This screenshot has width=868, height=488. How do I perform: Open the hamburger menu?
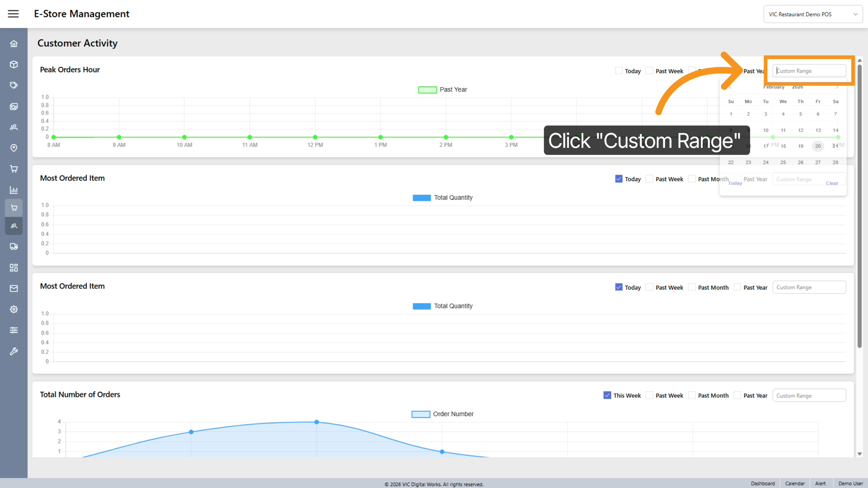point(13,14)
